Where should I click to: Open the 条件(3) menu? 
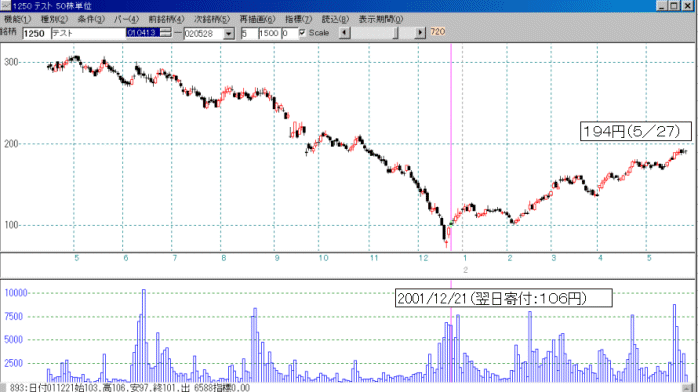click(91, 20)
